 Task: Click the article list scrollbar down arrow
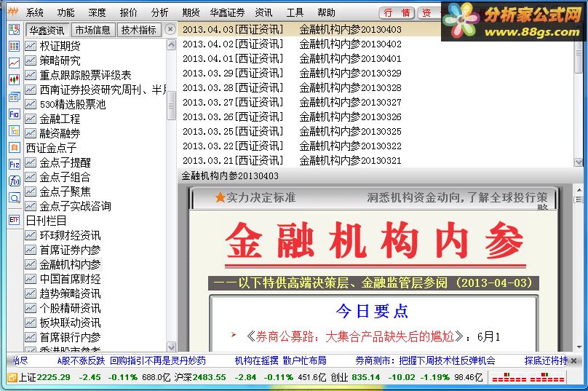coord(579,162)
